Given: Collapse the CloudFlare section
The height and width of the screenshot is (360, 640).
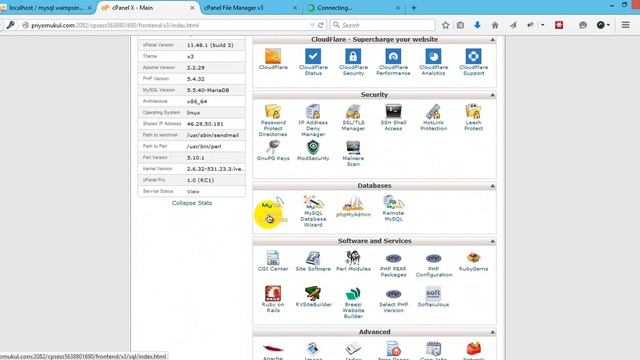Looking at the screenshot, I should (x=493, y=40).
